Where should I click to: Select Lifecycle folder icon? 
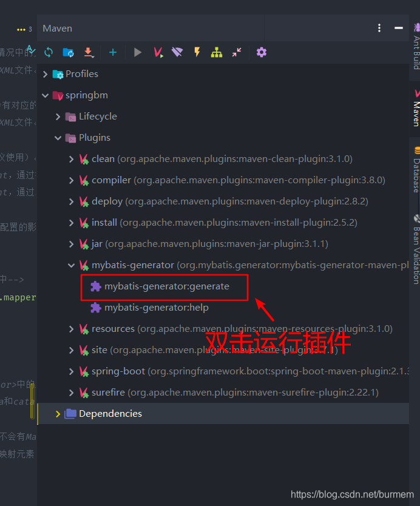click(70, 116)
